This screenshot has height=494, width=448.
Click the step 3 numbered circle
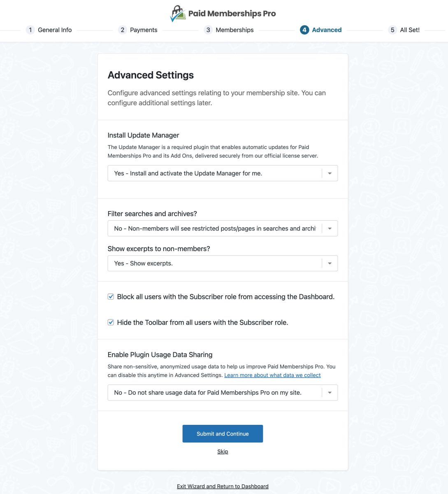pos(208,30)
